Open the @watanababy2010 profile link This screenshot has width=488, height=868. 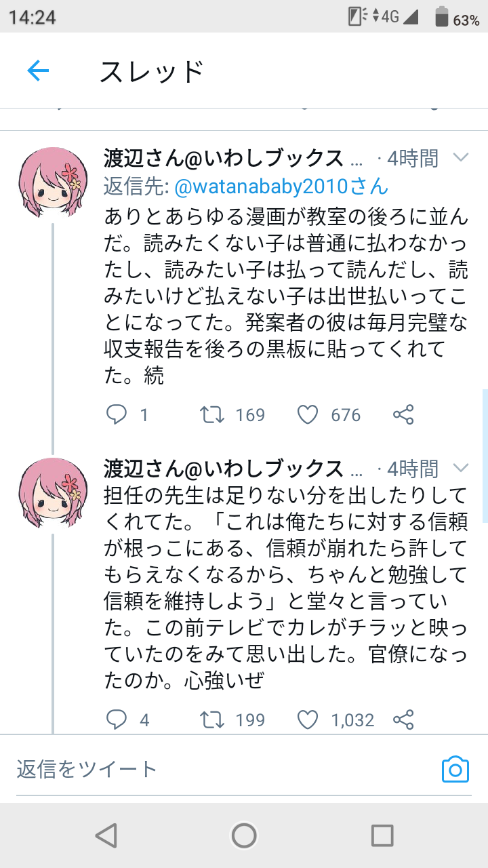pos(281,185)
